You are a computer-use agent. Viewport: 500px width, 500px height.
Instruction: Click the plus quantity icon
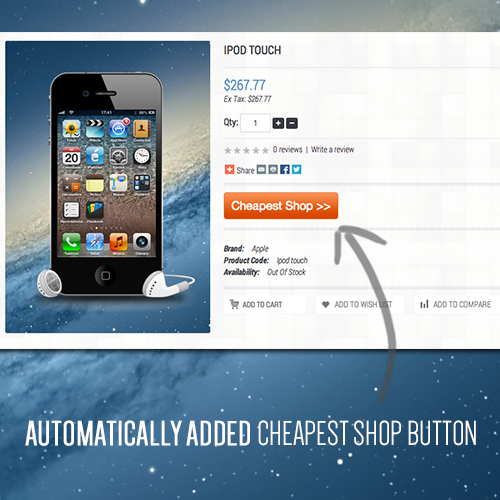[x=278, y=123]
